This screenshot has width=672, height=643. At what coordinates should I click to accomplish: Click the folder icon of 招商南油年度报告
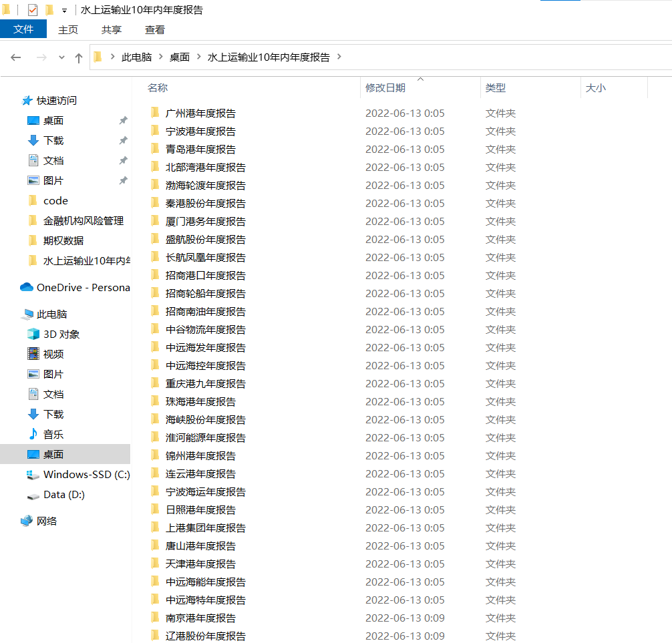[155, 311]
